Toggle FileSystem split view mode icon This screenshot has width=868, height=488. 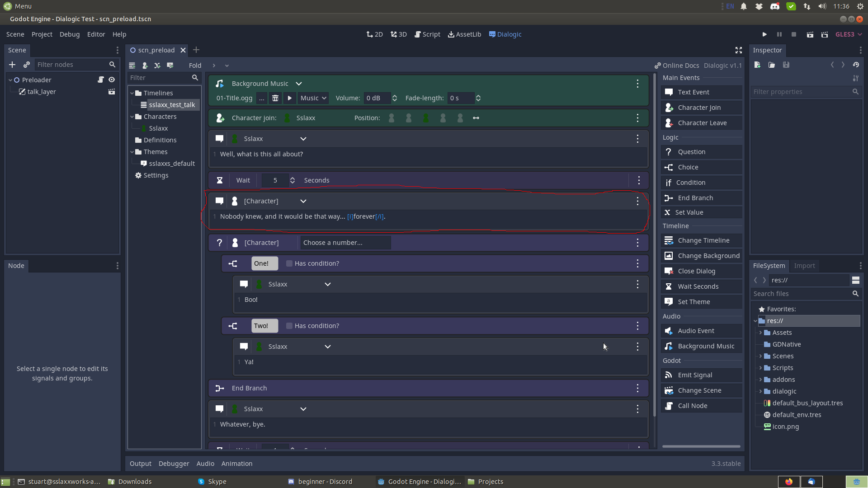click(856, 280)
